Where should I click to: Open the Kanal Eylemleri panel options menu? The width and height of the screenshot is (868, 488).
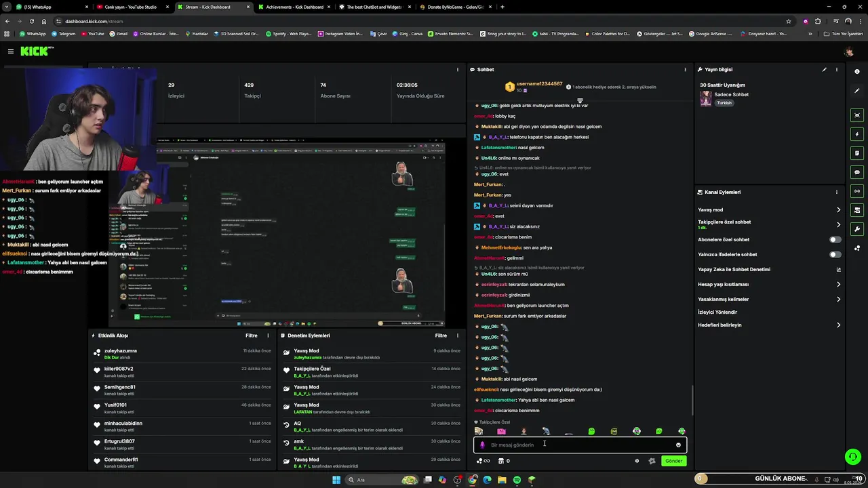tap(836, 192)
